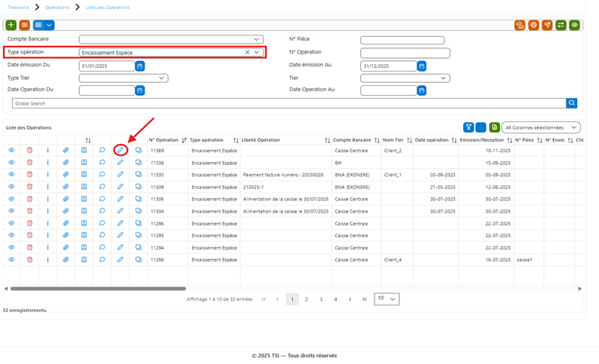
Task: Click the magnifier button of Global Search
Action: [571, 103]
